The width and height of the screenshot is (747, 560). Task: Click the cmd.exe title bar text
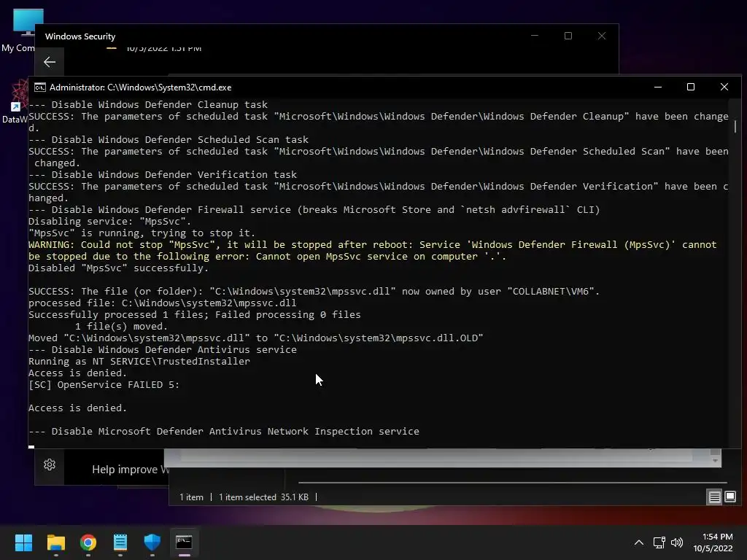141,87
